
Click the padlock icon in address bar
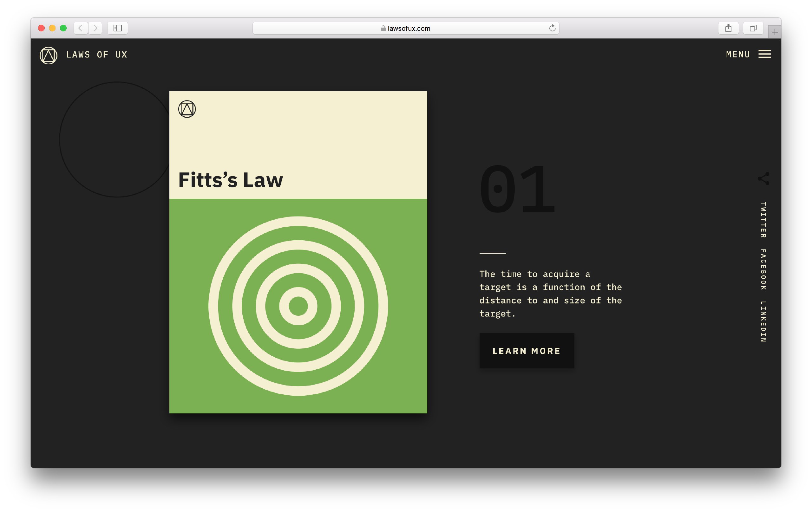(383, 28)
